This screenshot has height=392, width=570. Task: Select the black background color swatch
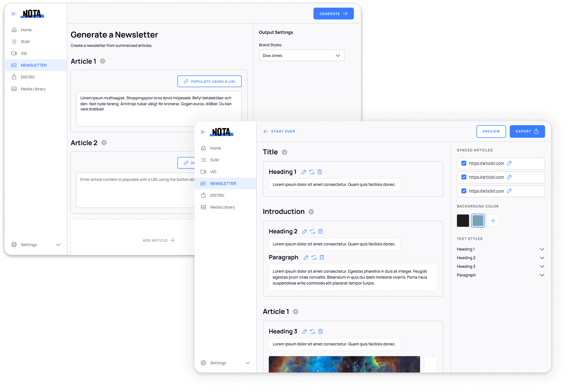click(x=463, y=221)
